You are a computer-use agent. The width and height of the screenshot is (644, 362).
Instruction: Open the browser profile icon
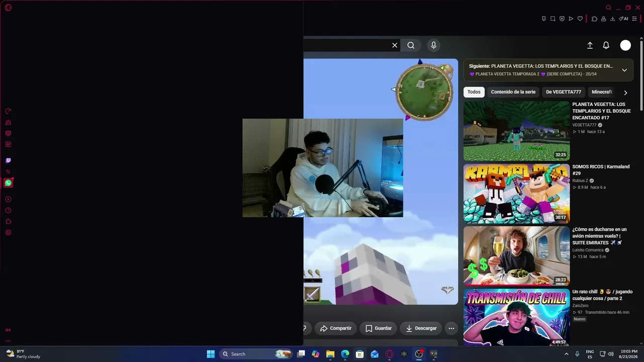(603, 19)
